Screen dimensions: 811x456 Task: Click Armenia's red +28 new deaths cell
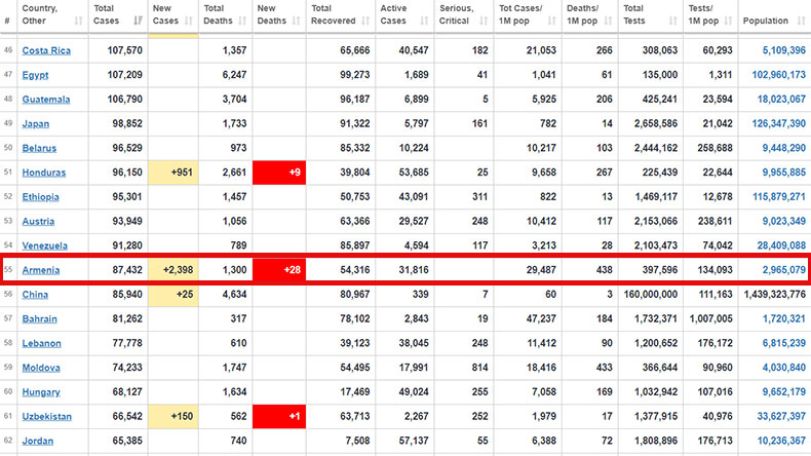279,270
